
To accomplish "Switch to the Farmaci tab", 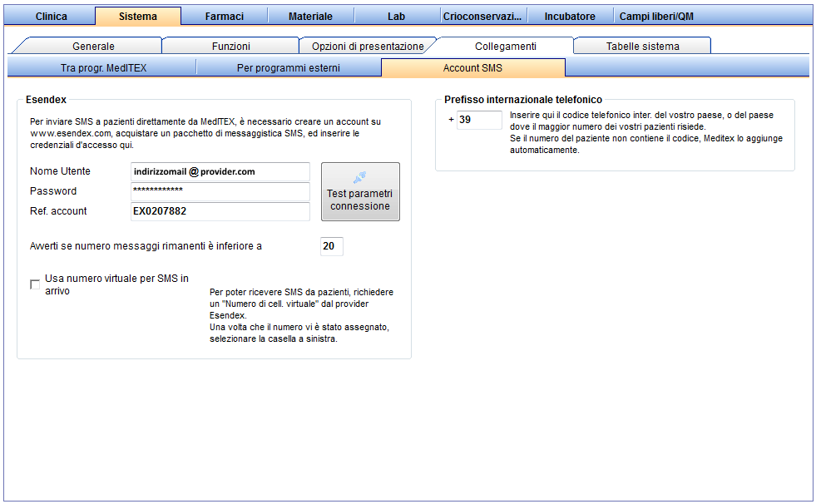I will 225,16.
